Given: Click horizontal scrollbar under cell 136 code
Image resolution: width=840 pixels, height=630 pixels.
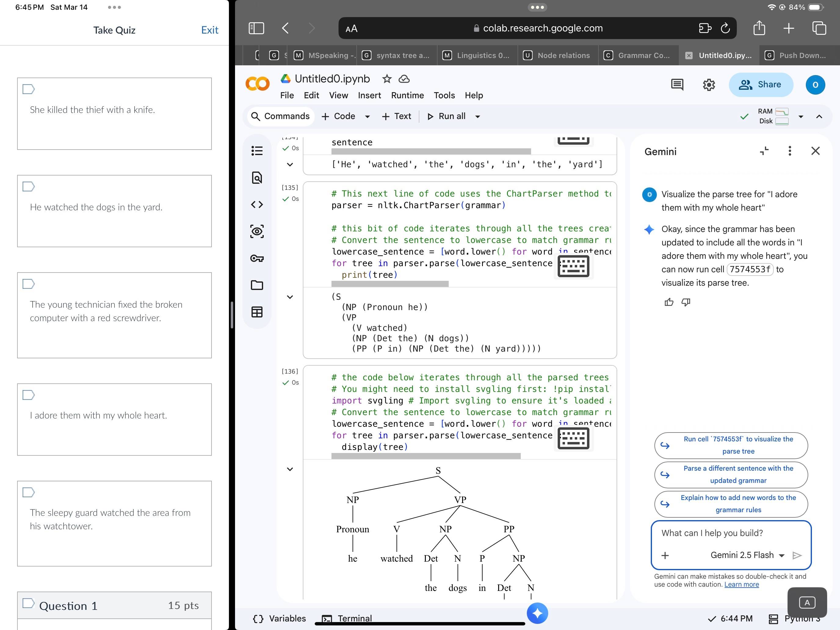Looking at the screenshot, I should pyautogui.click(x=426, y=456).
